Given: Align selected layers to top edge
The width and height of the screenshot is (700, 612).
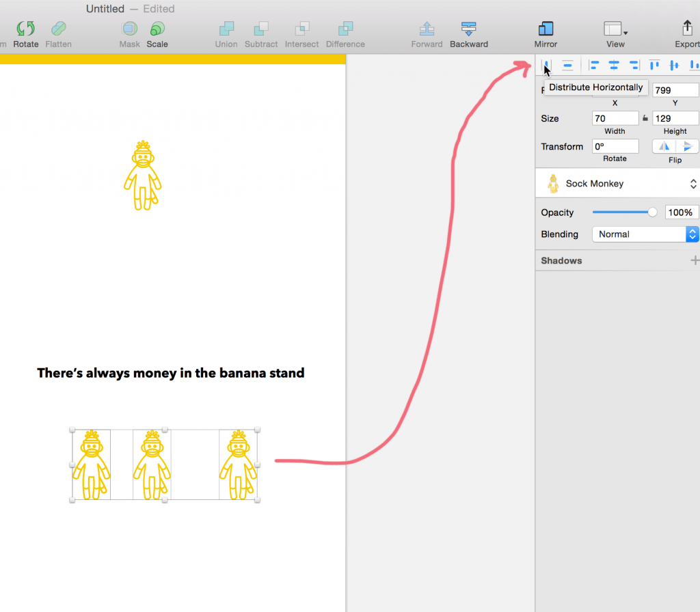Looking at the screenshot, I should [x=654, y=66].
